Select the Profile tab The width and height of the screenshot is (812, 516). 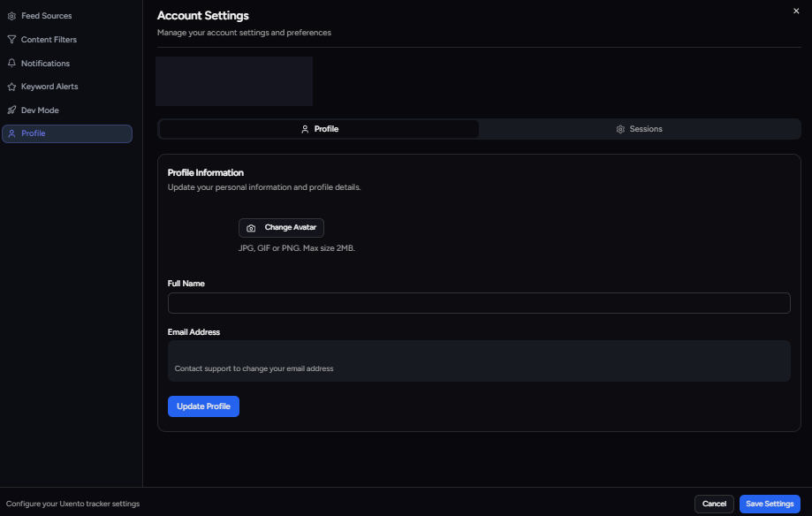318,128
